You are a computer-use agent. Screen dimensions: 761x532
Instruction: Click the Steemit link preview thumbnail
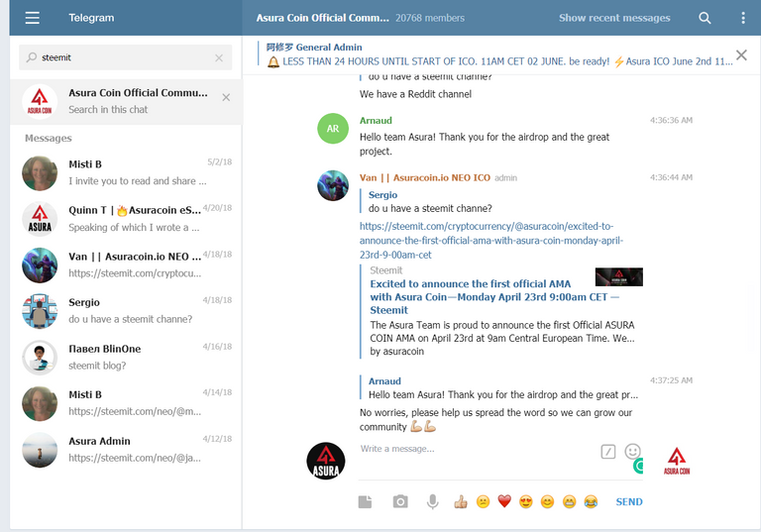(x=618, y=276)
